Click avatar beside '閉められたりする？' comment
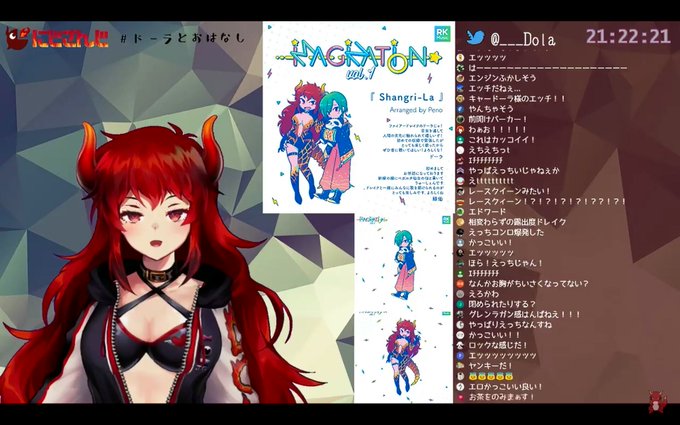680x425 pixels. click(x=460, y=304)
